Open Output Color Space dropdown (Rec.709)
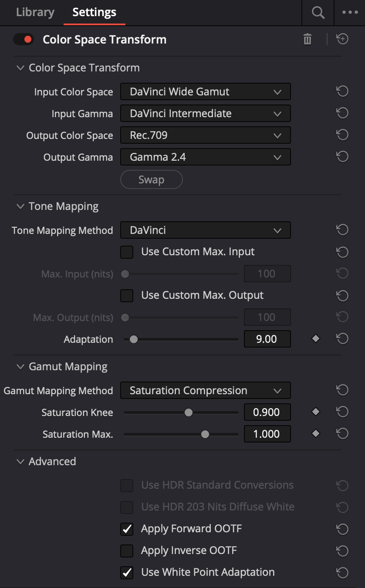The height and width of the screenshot is (588, 365). coord(205,135)
